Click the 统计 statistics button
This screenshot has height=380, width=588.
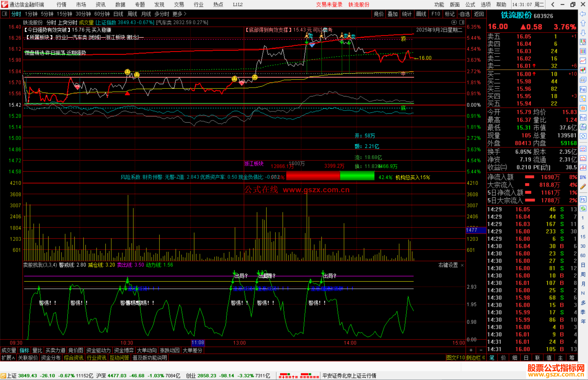(x=407, y=14)
